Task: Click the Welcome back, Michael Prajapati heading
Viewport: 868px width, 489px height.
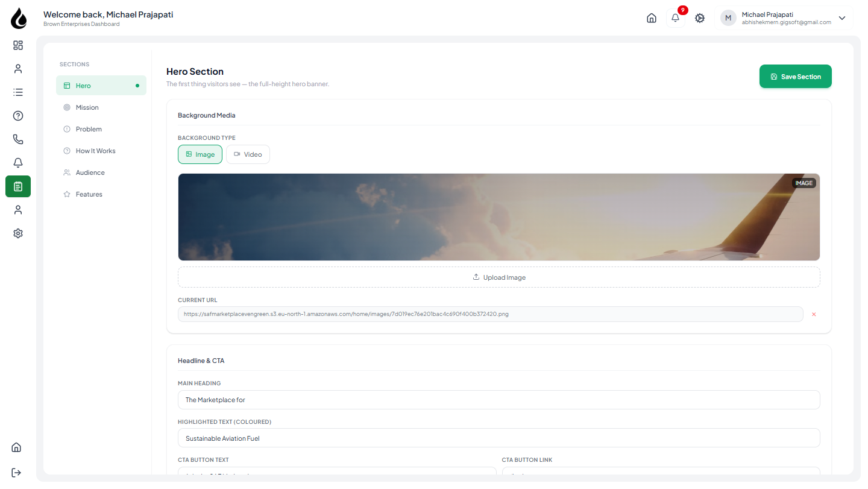Action: tap(108, 14)
